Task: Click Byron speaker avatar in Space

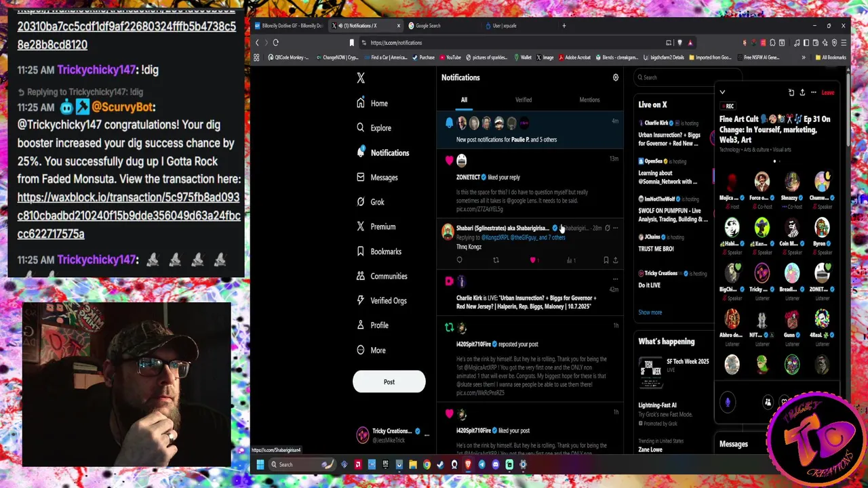Action: pyautogui.click(x=822, y=227)
